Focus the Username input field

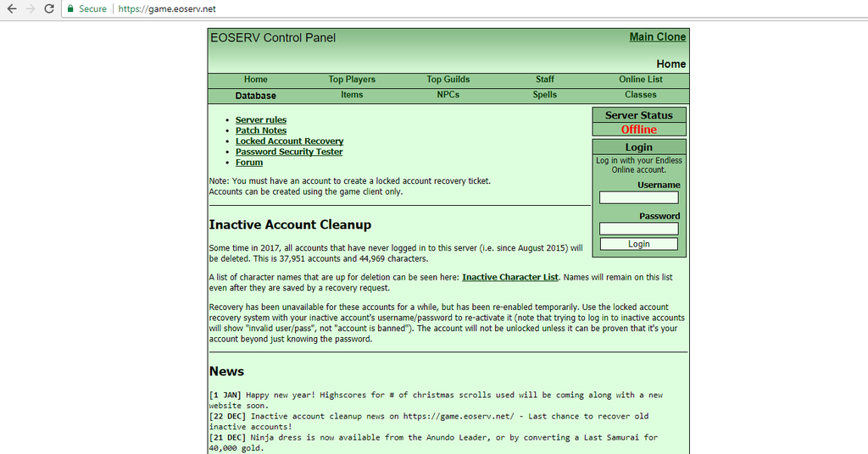639,197
